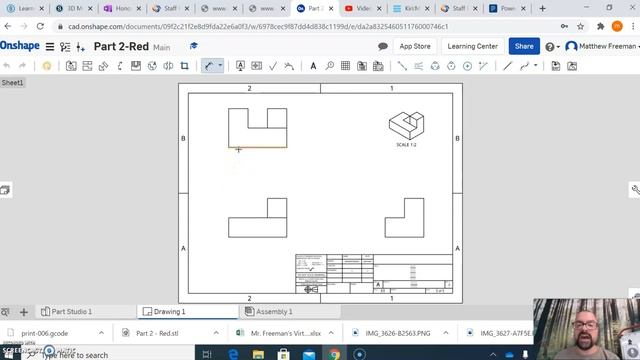Screen dimensions: 640x360
Task: Open the print-006.gcode download options chevron
Action: point(101,333)
